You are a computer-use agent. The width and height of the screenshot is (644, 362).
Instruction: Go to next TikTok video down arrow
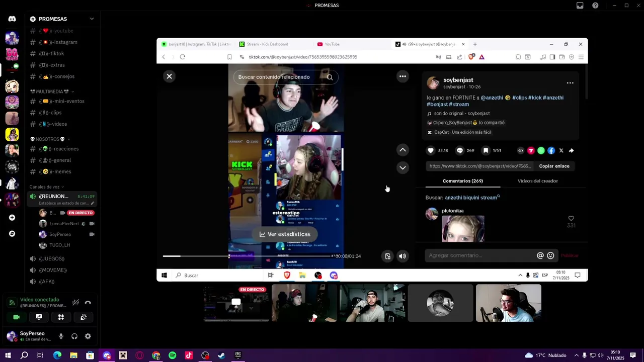[x=403, y=167]
